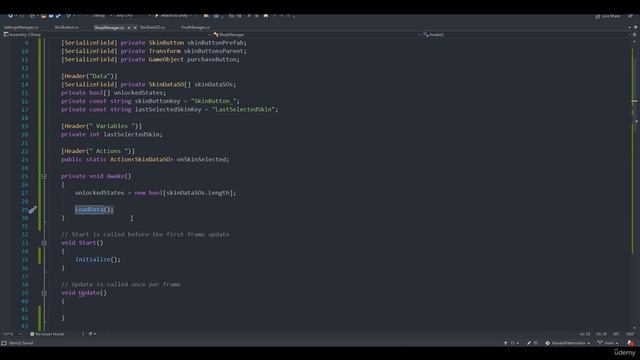Switch to the SkinButton.cs tab
640x360 pixels.
pyautogui.click(x=67, y=27)
